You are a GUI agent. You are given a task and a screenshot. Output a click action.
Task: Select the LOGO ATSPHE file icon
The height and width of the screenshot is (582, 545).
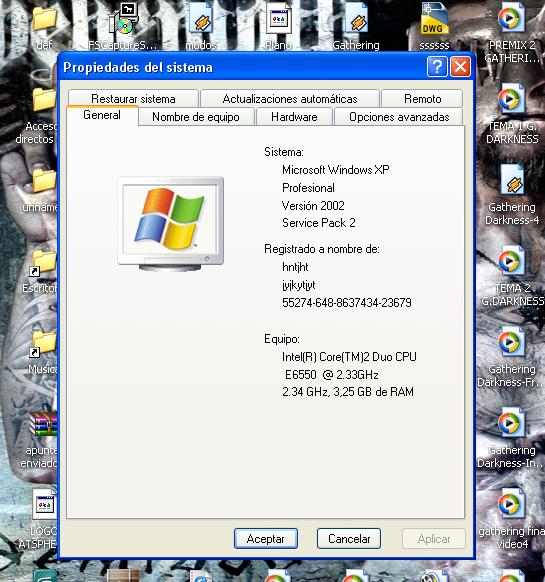coord(45,504)
